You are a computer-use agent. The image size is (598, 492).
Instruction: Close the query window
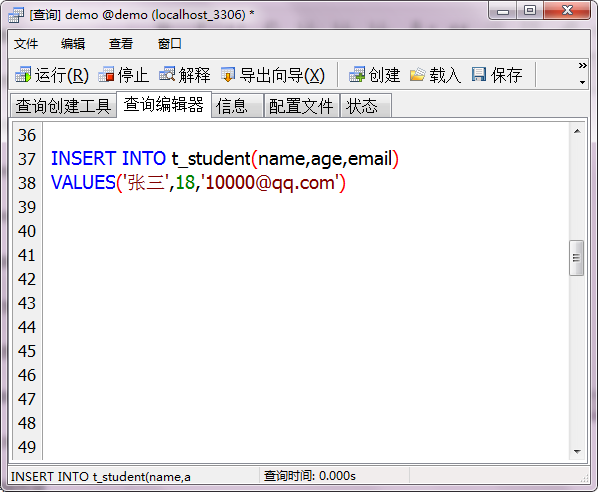pos(567,11)
